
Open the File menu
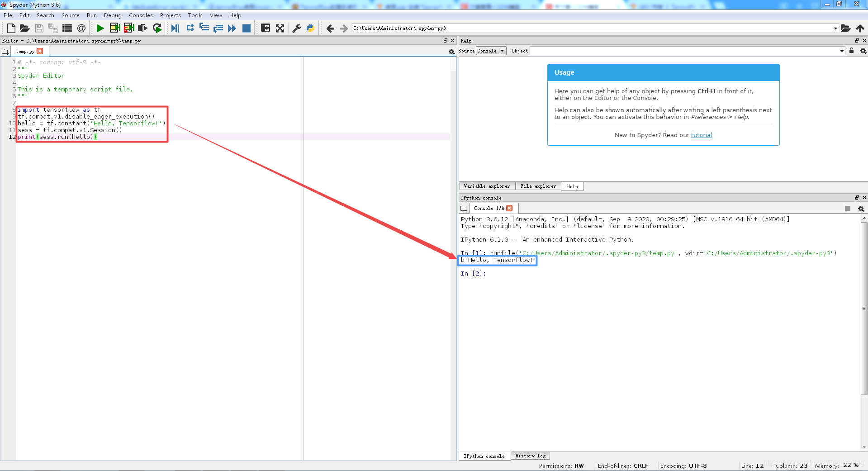point(8,15)
